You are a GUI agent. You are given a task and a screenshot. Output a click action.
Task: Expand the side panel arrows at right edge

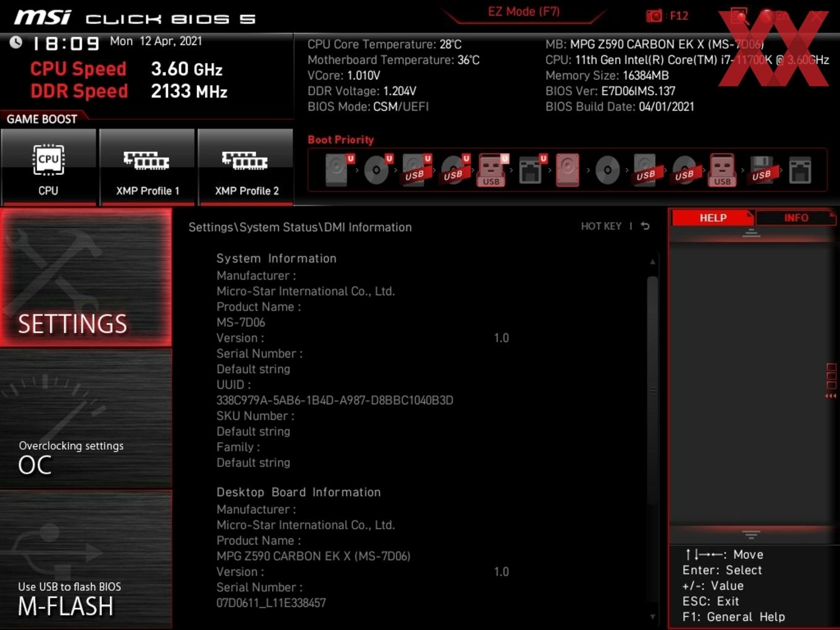click(x=831, y=380)
